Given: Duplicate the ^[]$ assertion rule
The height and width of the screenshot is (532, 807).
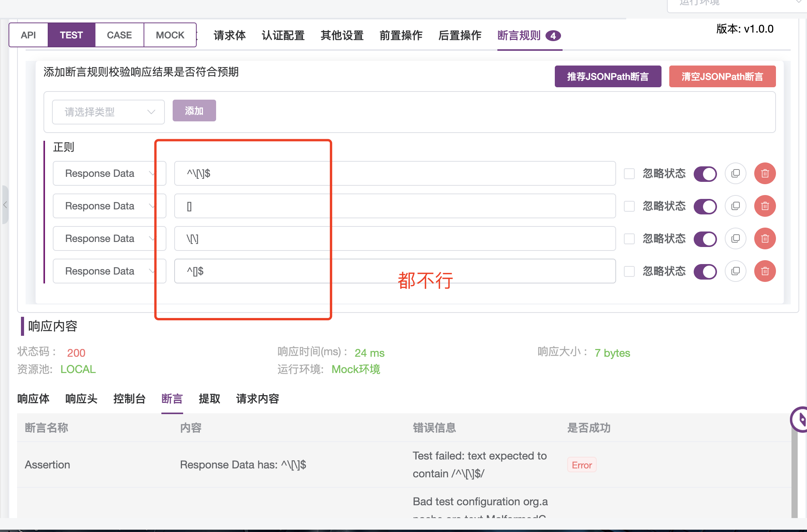Looking at the screenshot, I should (735, 271).
